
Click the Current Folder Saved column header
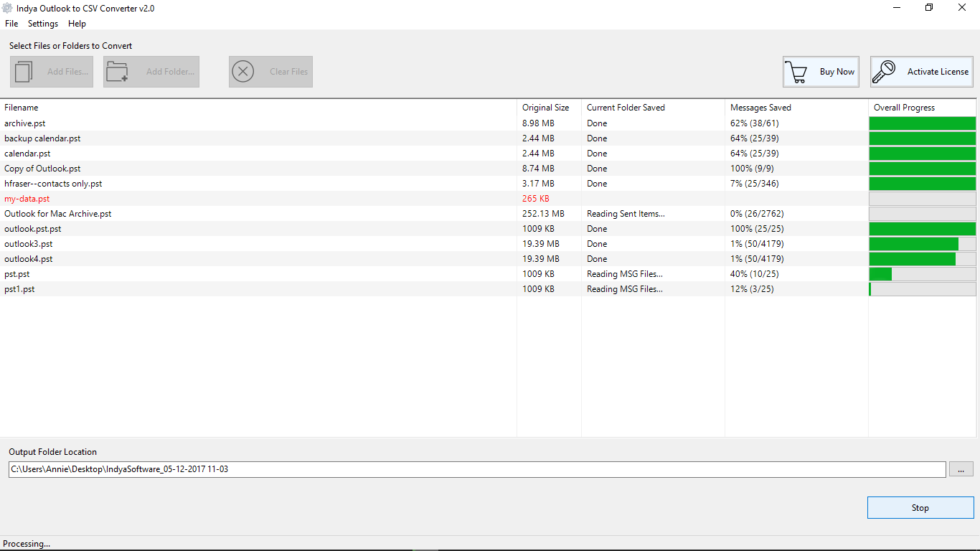point(653,108)
